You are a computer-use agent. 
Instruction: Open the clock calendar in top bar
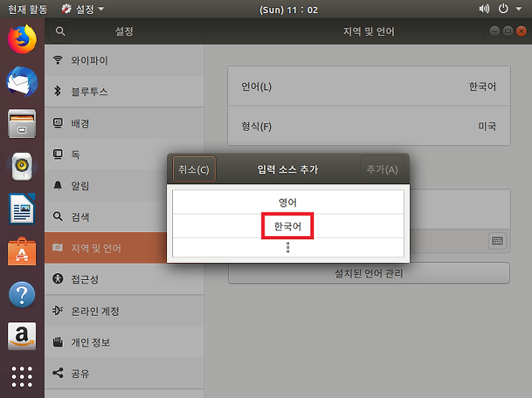(288, 10)
